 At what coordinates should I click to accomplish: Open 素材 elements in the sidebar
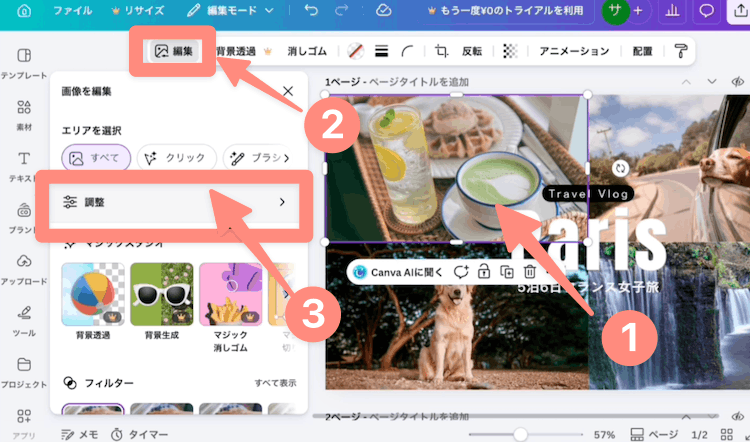pos(24,115)
